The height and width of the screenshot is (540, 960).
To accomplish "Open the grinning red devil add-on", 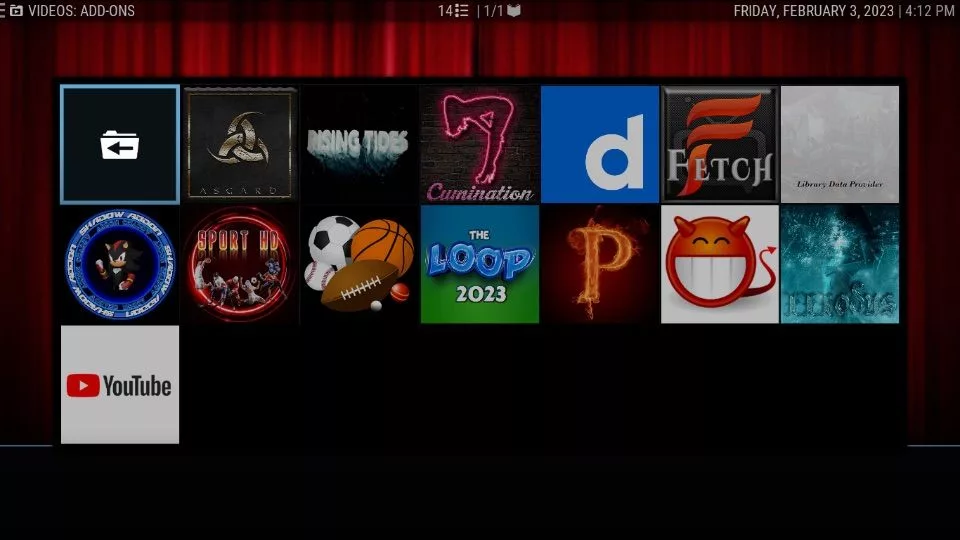I will click(x=720, y=264).
